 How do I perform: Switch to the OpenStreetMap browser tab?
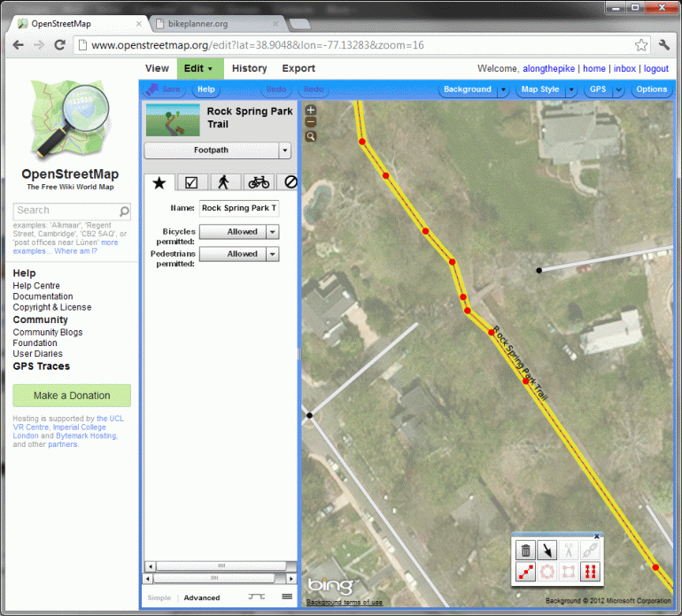tap(81, 24)
